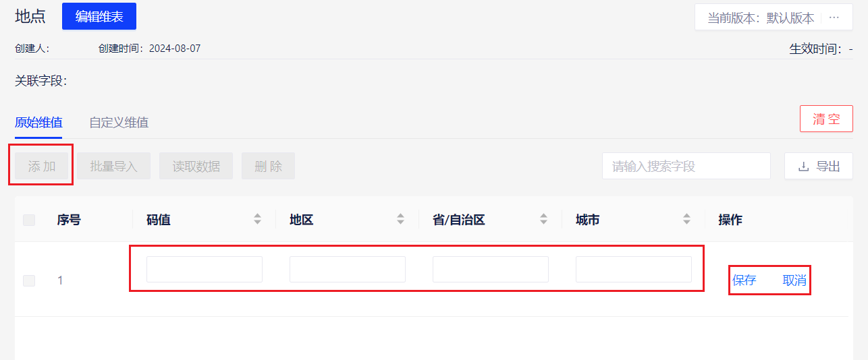
Task: Open the ellipsis menu beside 默认版本
Action: (x=834, y=18)
